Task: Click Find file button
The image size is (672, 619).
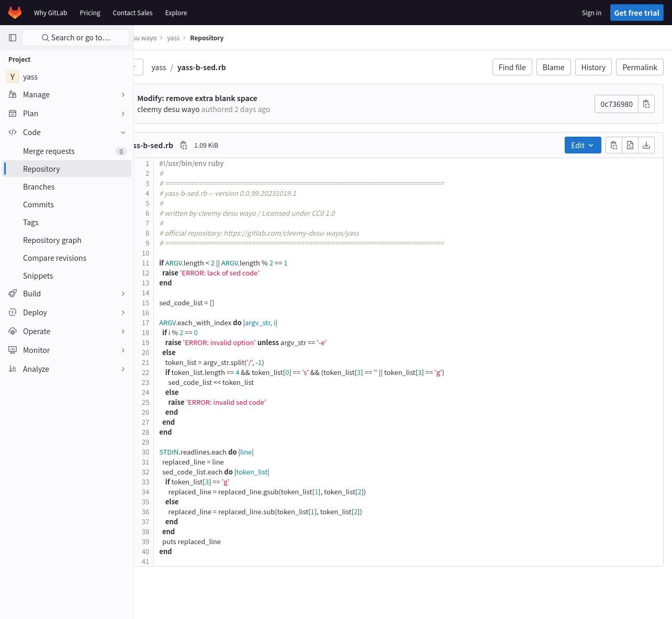Action: point(512,67)
